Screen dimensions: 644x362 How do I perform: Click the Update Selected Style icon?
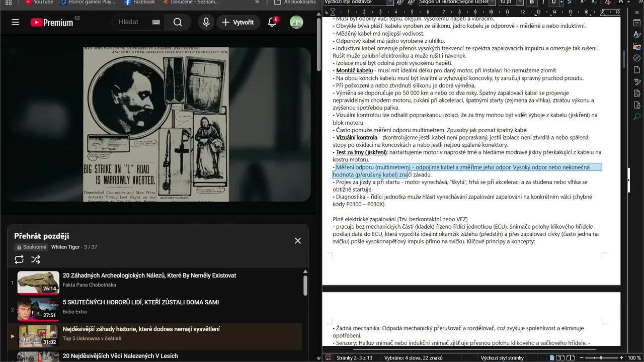click(x=400, y=3)
